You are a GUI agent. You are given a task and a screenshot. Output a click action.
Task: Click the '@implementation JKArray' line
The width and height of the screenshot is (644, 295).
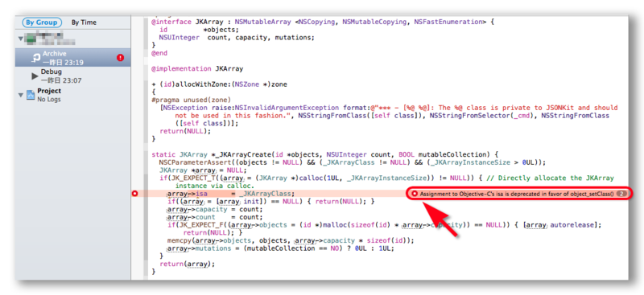(x=197, y=68)
